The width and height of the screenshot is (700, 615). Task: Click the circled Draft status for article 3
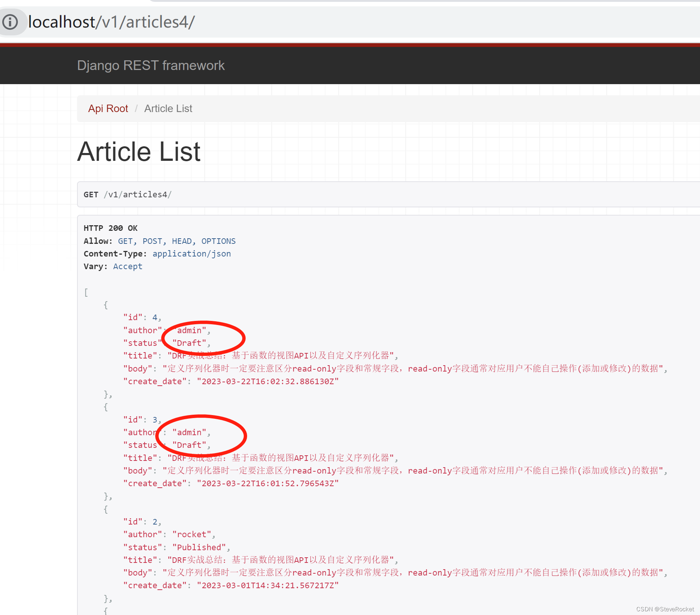point(188,444)
